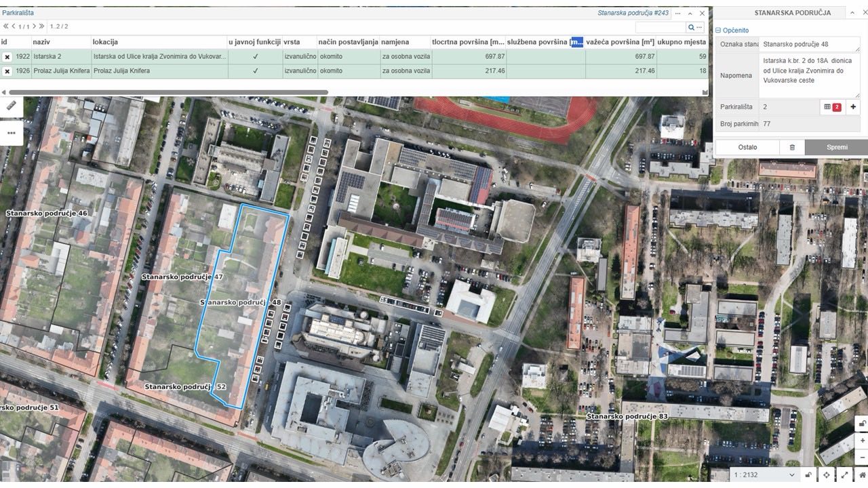Click map label Stanarsko područje 47

(182, 277)
